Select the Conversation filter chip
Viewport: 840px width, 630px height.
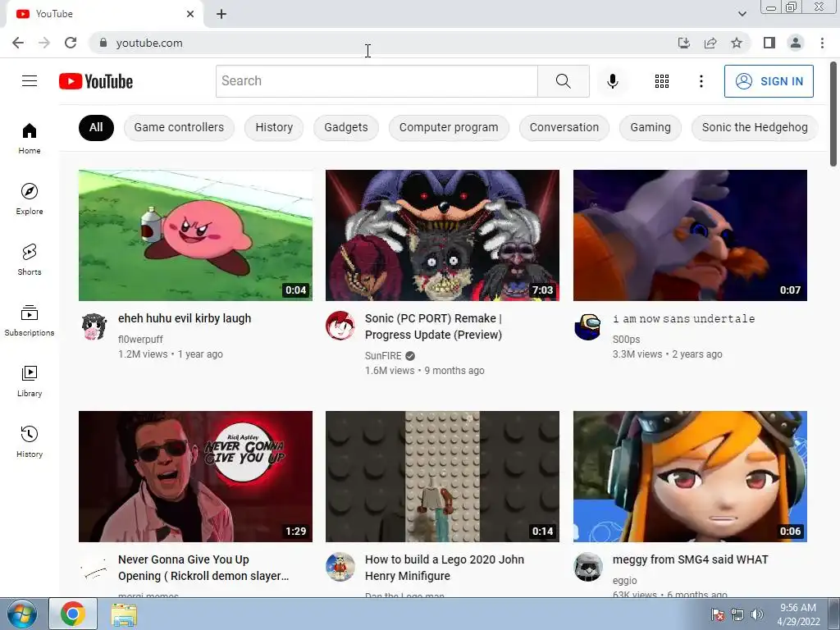pos(564,127)
